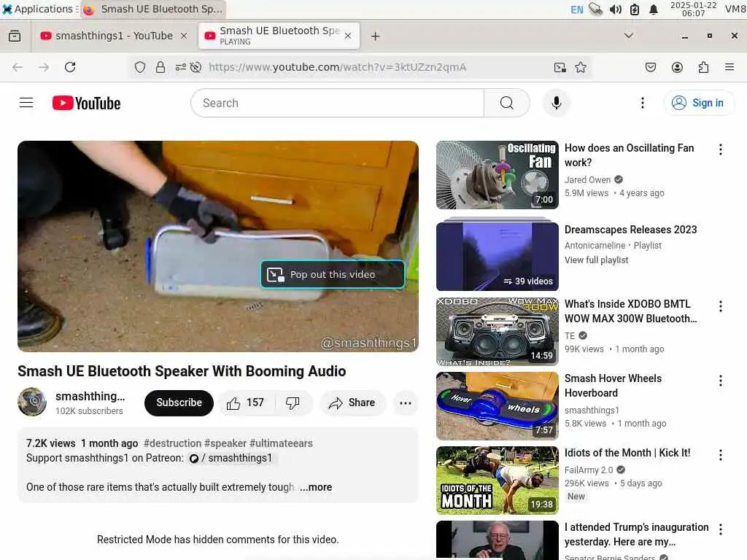Open options menu for XDOBO BMTL video
747x560 pixels.
(720, 306)
